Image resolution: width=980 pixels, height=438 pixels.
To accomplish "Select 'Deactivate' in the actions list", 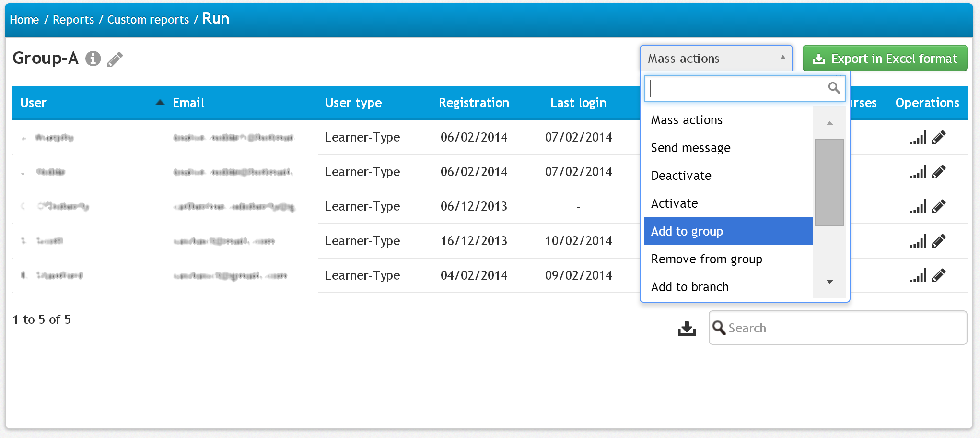I will [x=681, y=176].
